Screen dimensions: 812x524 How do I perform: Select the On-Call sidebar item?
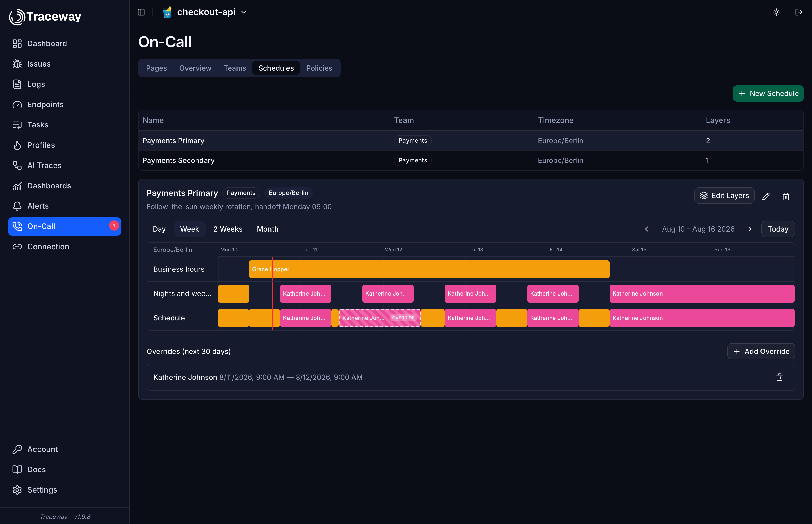[65, 226]
